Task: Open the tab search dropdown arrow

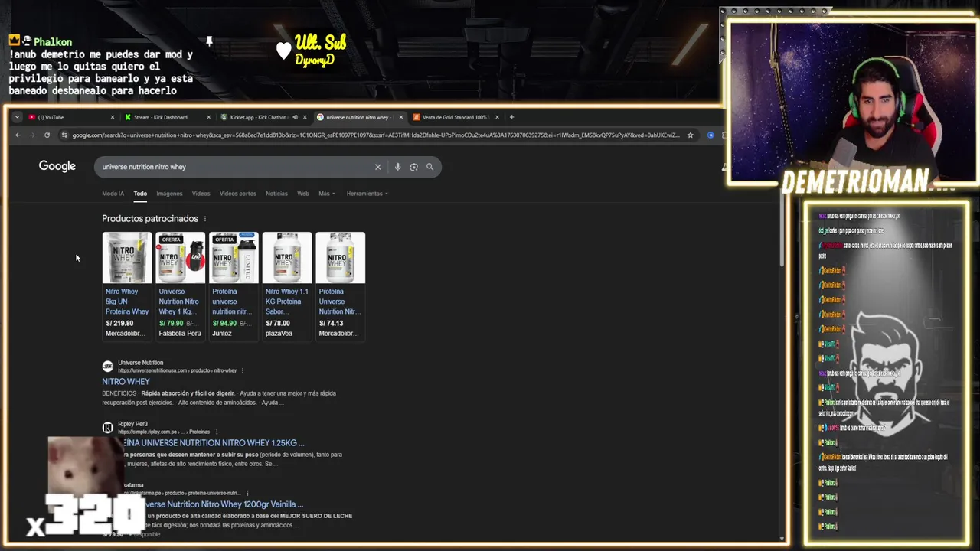Action: tap(17, 117)
